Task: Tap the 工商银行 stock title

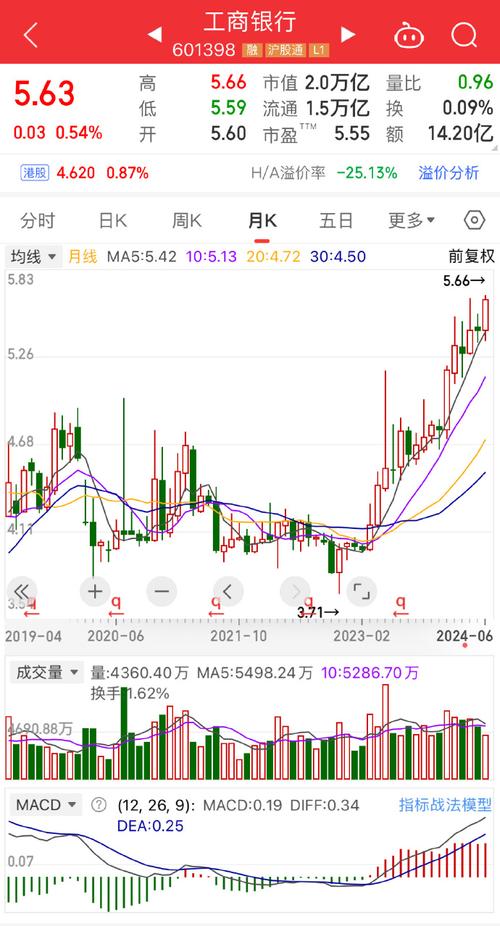Action: tap(250, 22)
